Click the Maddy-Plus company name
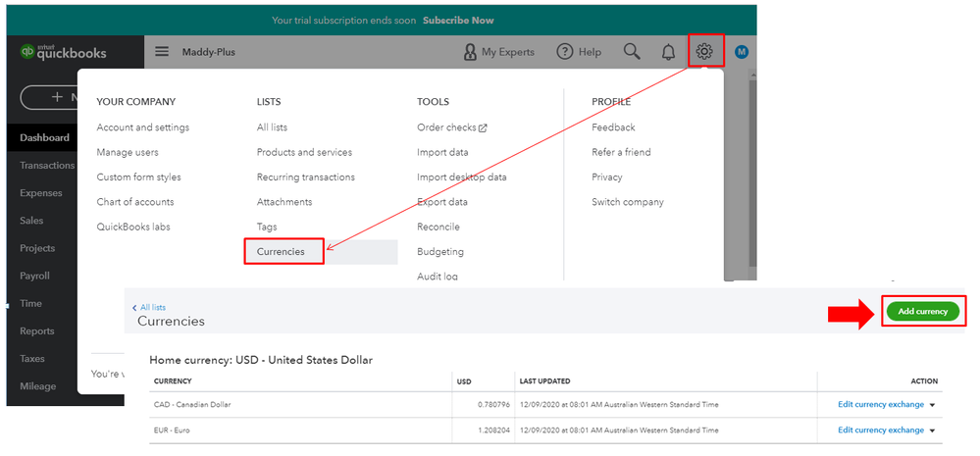980x456 pixels. point(209,52)
